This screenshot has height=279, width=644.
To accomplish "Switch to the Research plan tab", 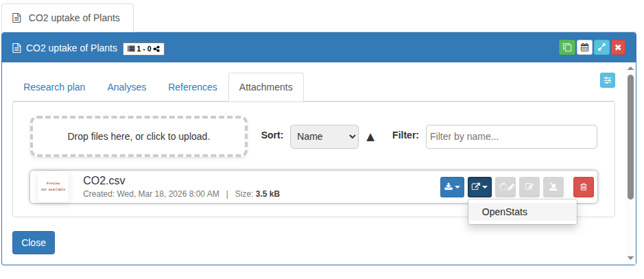I will point(54,87).
